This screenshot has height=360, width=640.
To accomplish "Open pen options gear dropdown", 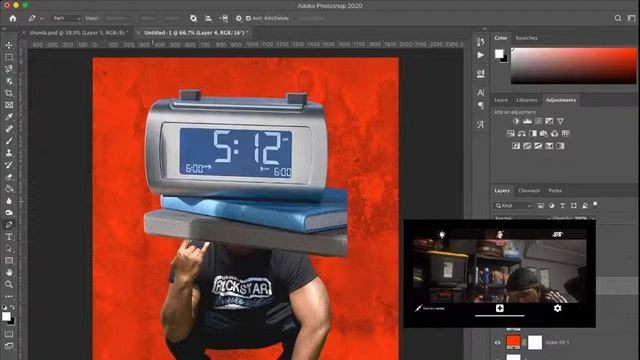I will click(239, 18).
